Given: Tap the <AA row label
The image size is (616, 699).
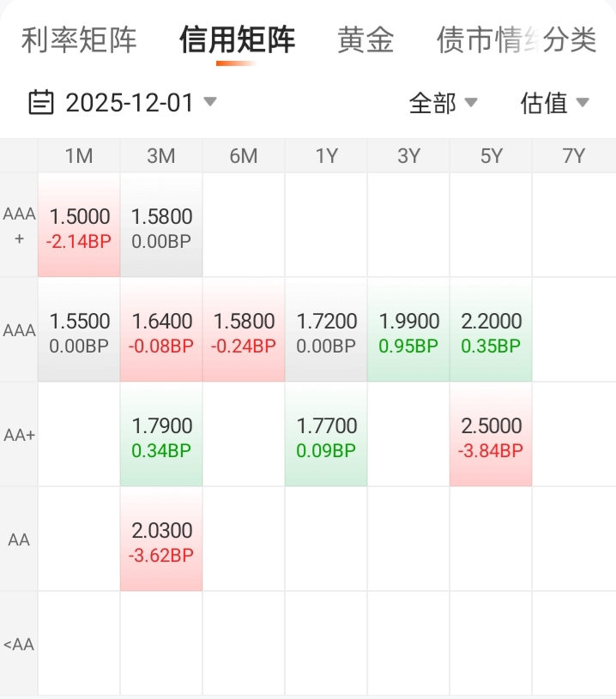Looking at the screenshot, I should coord(19,644).
